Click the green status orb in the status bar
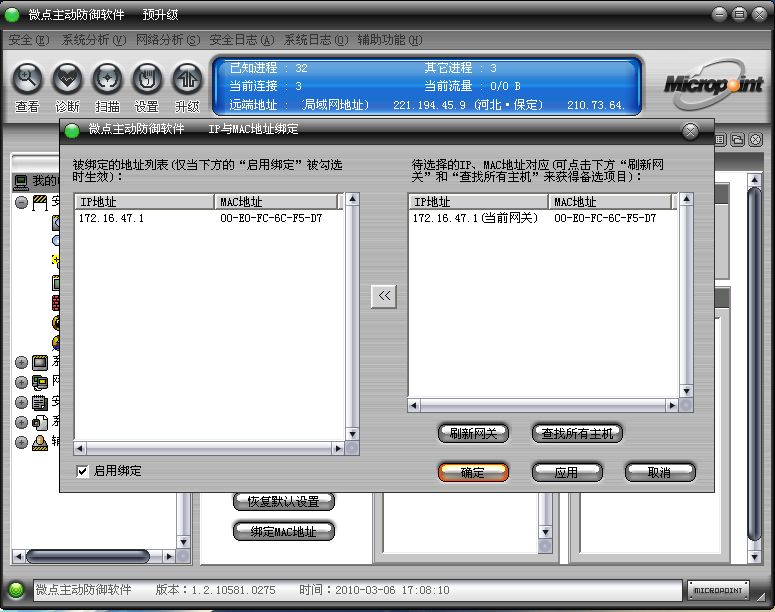Screen dimensions: 775x612 [x=16, y=590]
